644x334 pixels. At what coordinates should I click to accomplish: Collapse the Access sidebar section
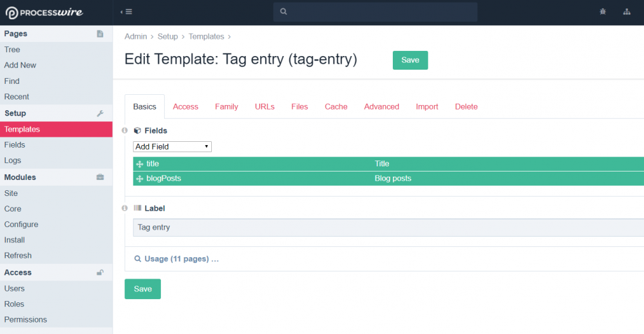(56, 272)
